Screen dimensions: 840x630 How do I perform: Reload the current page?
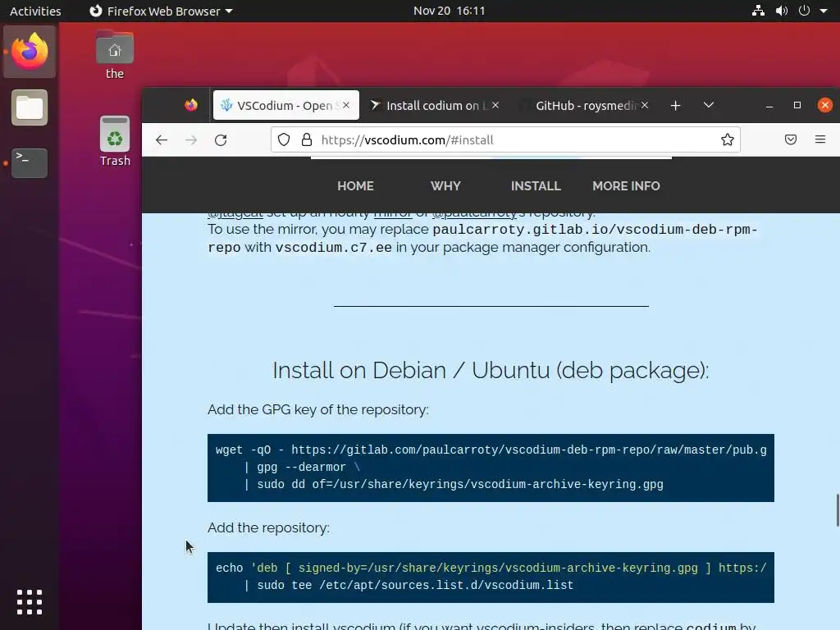tap(221, 139)
